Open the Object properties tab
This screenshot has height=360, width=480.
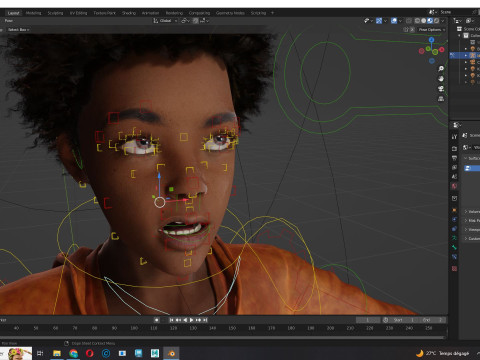click(x=454, y=210)
